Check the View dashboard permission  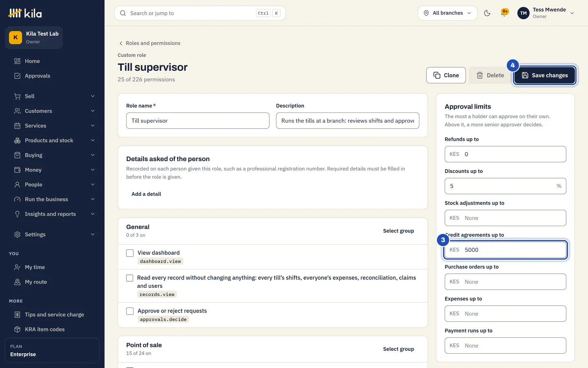pyautogui.click(x=130, y=253)
